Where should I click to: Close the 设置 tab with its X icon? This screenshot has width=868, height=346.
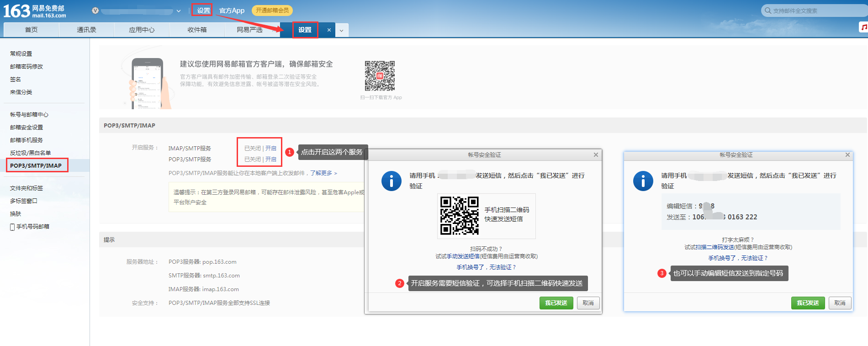(329, 30)
